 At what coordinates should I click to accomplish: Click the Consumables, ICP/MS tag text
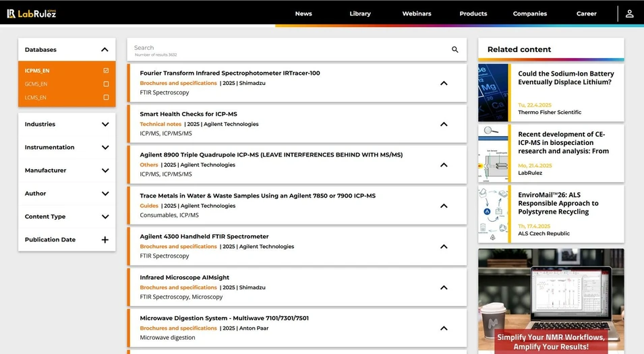coord(169,215)
